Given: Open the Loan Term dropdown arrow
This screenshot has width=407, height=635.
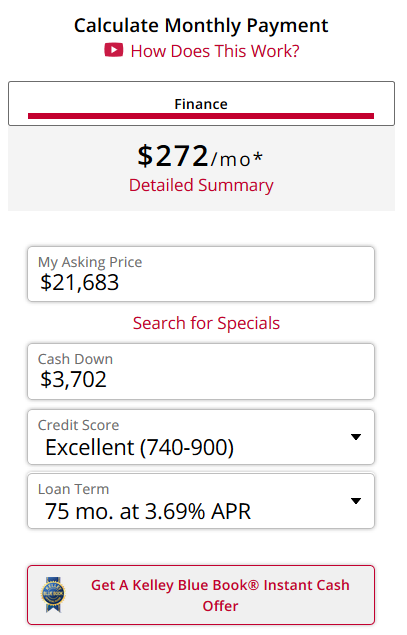Looking at the screenshot, I should point(356,501).
